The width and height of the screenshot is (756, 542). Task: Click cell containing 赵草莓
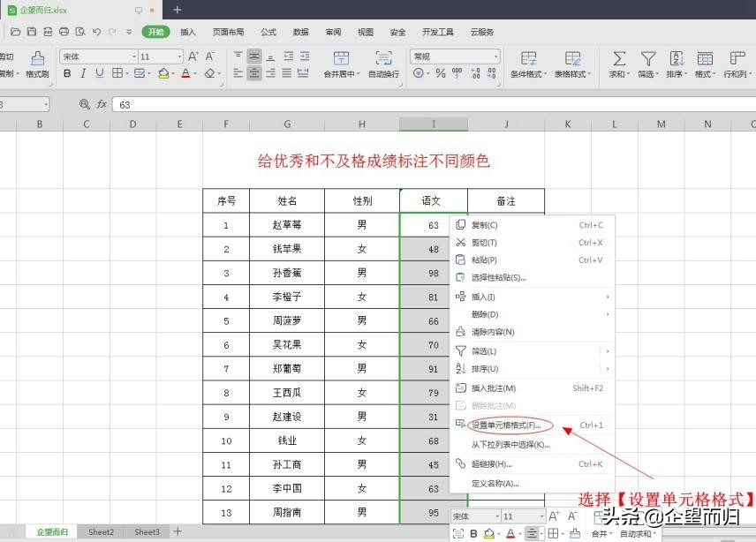click(287, 224)
